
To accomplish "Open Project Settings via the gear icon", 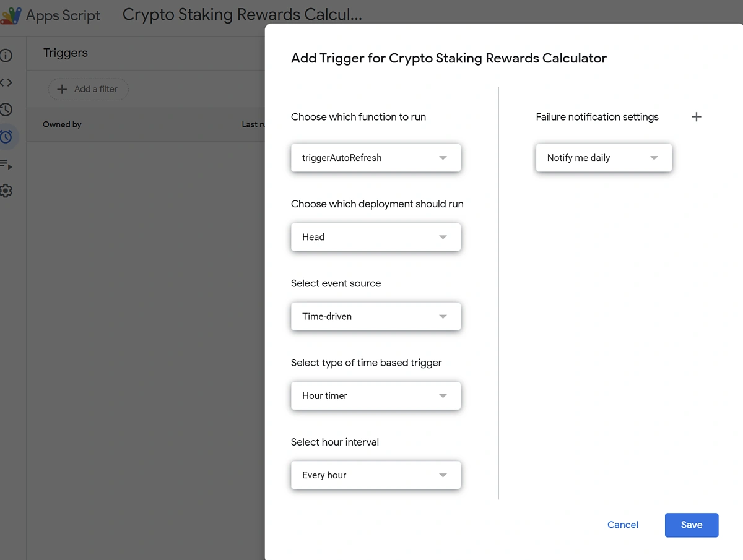I will click(x=6, y=191).
